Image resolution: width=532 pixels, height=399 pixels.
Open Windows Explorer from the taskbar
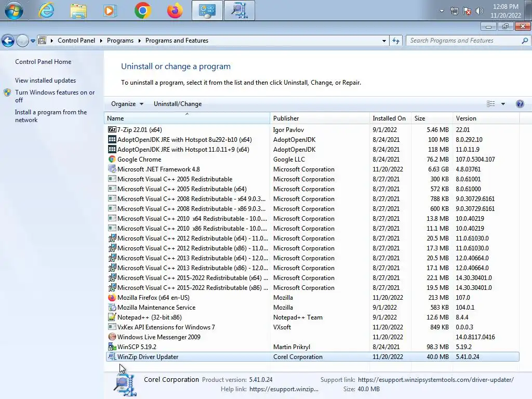pyautogui.click(x=78, y=10)
